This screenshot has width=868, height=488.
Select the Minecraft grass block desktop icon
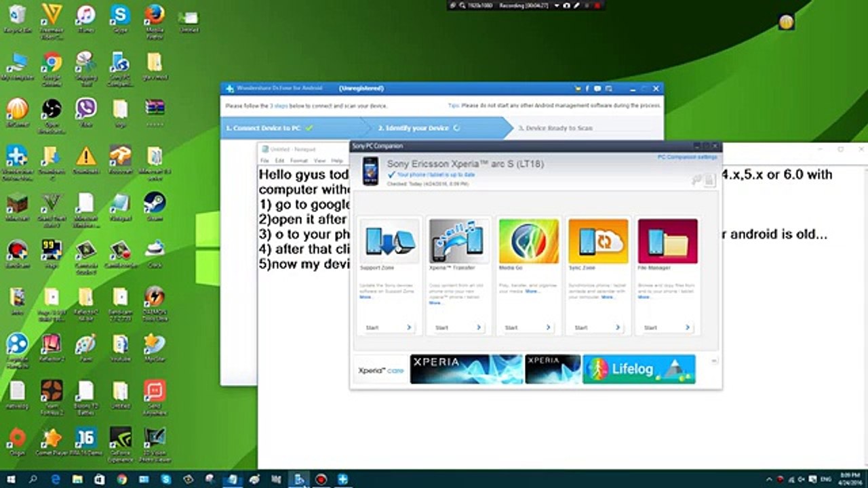(x=17, y=206)
